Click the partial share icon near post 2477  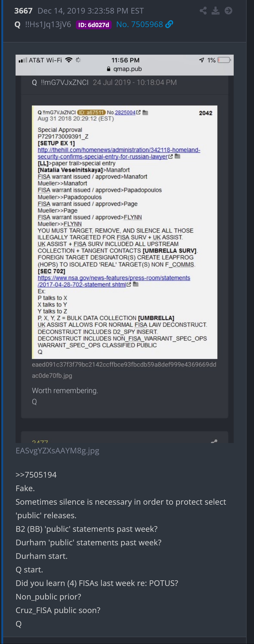[x=214, y=441]
